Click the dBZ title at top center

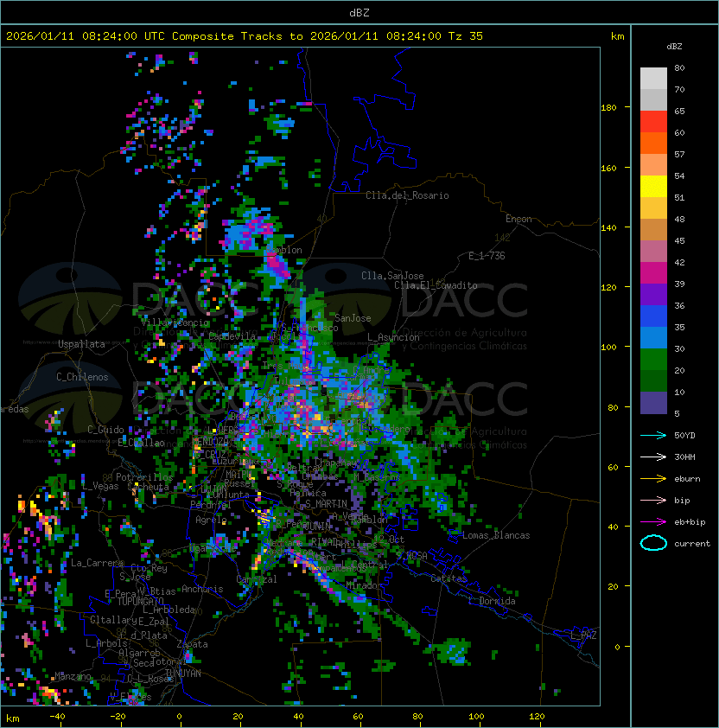(359, 12)
